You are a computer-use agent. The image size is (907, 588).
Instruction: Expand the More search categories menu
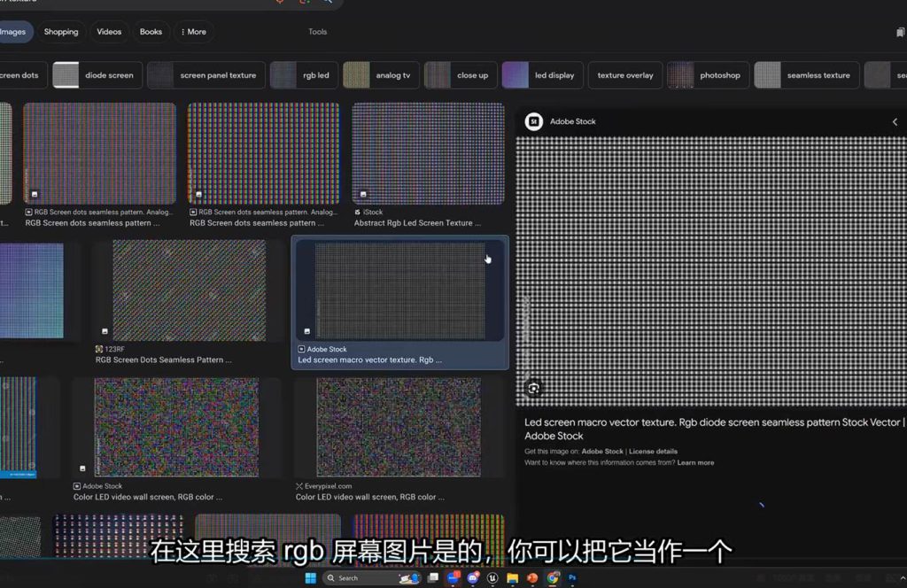point(193,32)
